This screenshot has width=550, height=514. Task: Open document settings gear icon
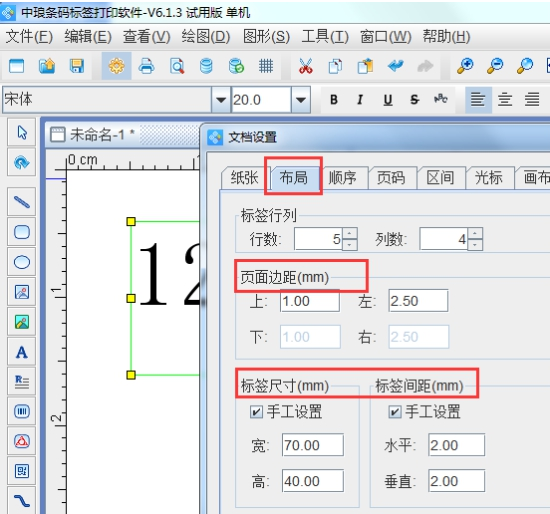tap(116, 66)
